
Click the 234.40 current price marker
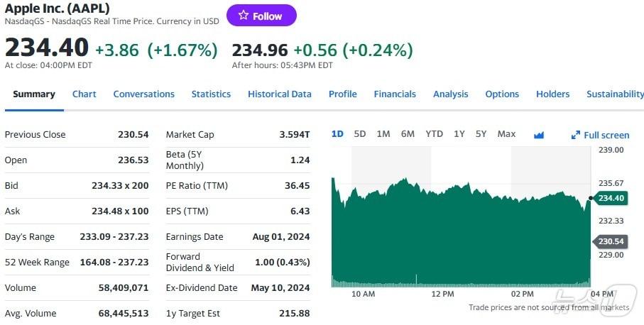pos(611,198)
